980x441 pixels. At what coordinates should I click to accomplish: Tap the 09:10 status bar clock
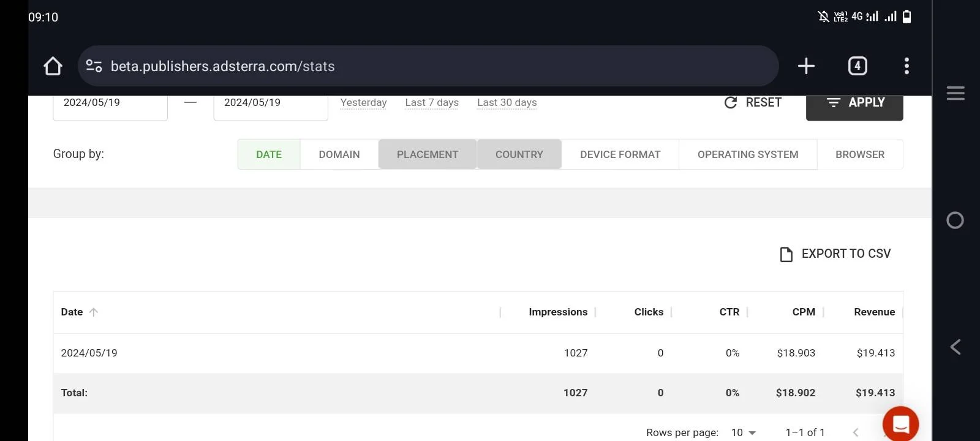(x=43, y=17)
